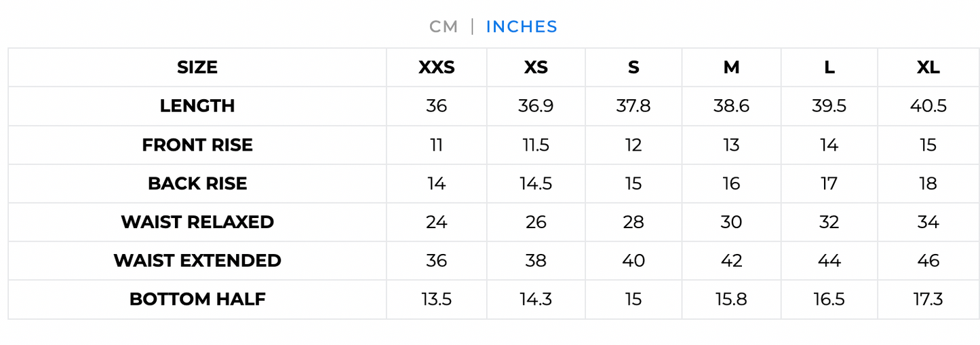Click the BACK RISE row label

[197, 183]
